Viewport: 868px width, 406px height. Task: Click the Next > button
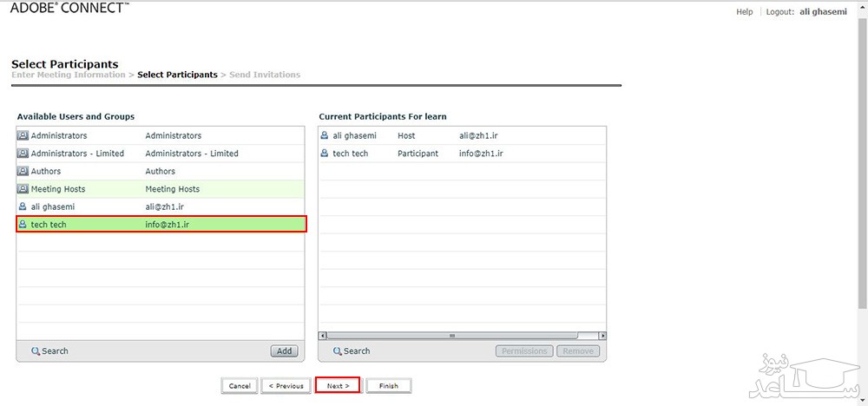[337, 385]
